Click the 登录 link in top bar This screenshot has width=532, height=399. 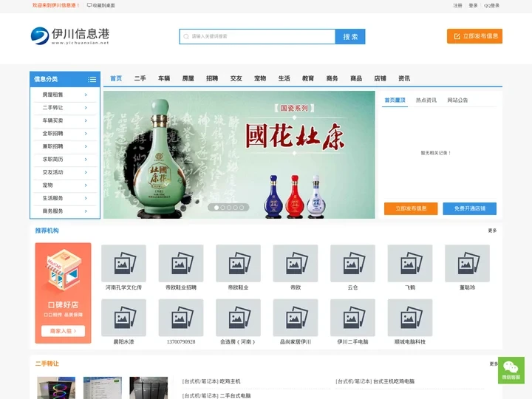[x=474, y=5]
